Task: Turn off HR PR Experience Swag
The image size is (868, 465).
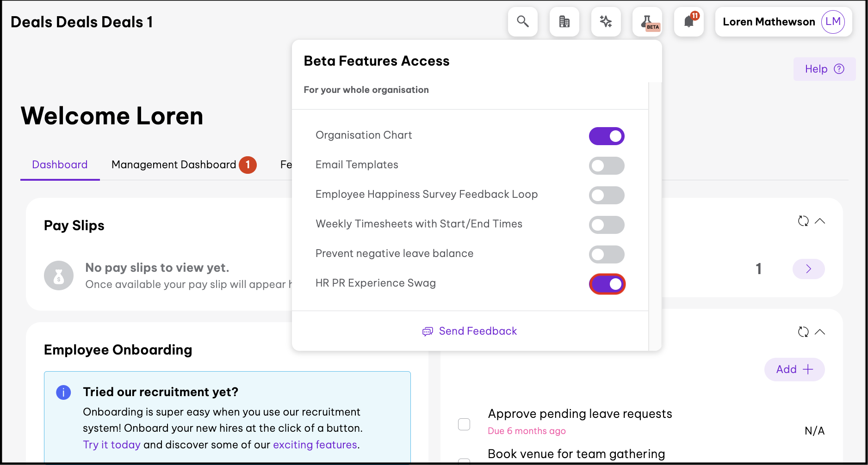Action: click(x=607, y=284)
